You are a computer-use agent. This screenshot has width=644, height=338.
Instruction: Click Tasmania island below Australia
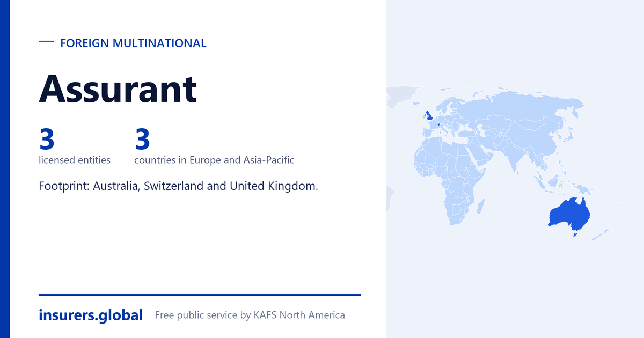[575, 234]
